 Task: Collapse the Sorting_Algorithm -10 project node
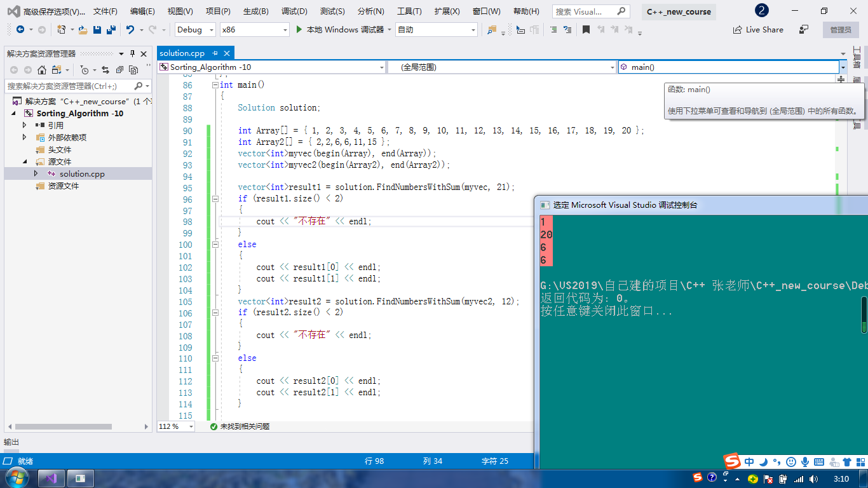coord(13,113)
